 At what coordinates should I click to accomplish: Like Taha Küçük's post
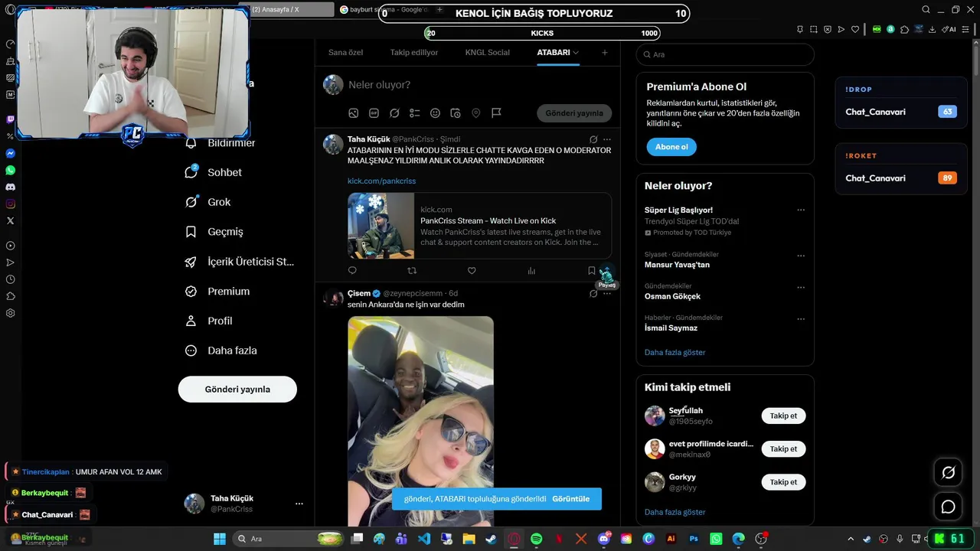[x=472, y=270]
